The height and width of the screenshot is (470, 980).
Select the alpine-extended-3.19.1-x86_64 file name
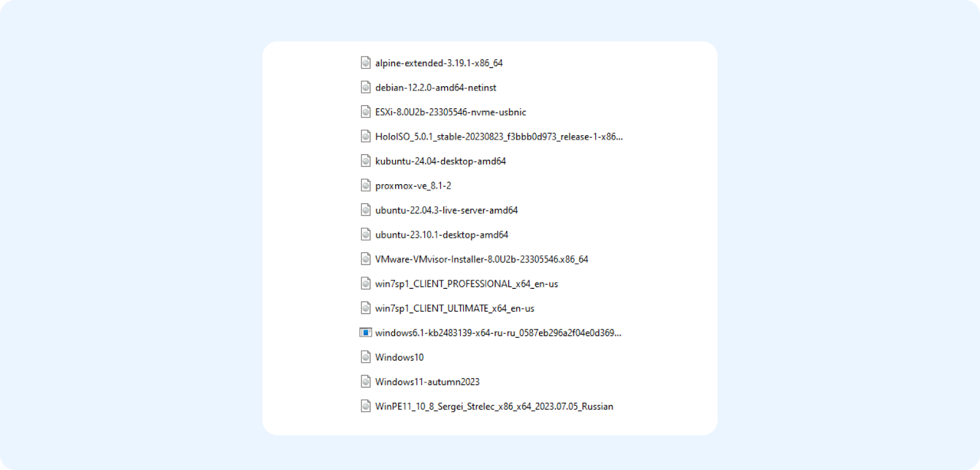coord(439,63)
